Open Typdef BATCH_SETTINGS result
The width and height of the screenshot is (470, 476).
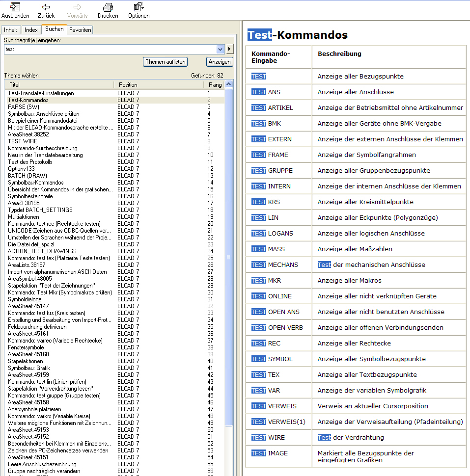click(40, 210)
